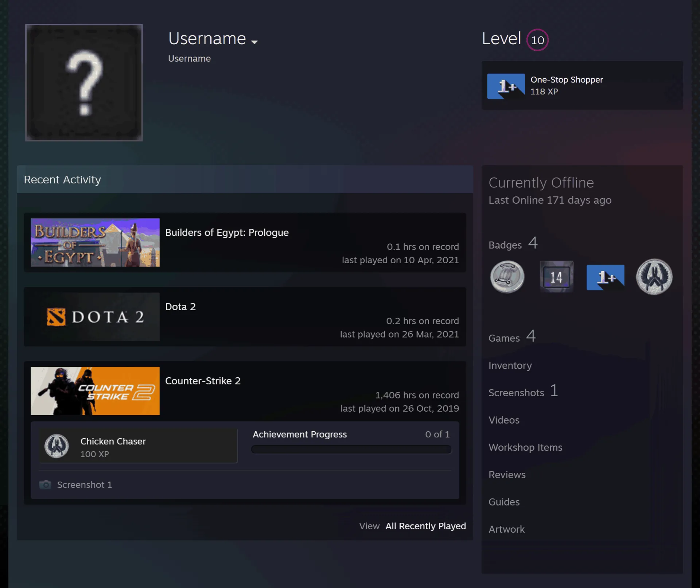Click the Level 10 circle badge
Viewport: 700px width, 588px height.
click(x=537, y=40)
